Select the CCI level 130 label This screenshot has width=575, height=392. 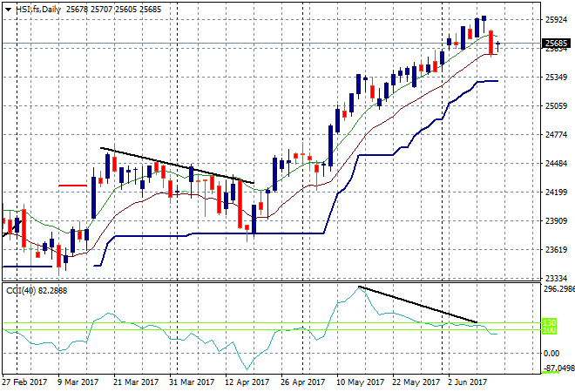click(x=549, y=323)
